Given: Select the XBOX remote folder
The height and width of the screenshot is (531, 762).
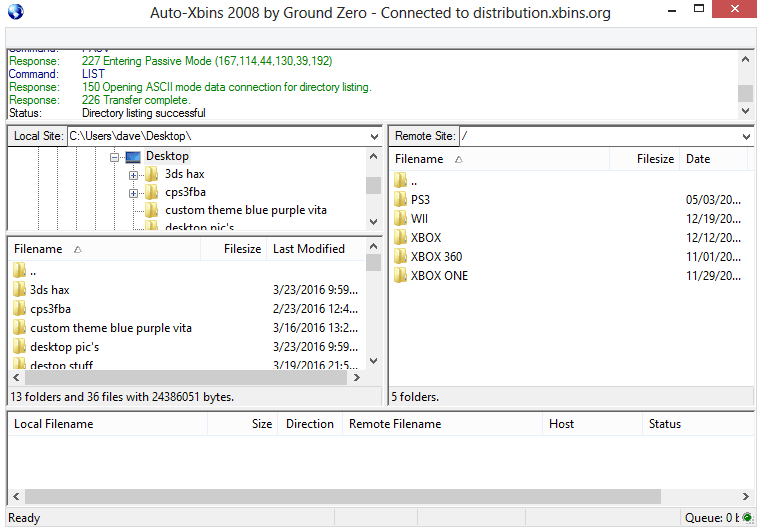Looking at the screenshot, I should click(426, 238).
